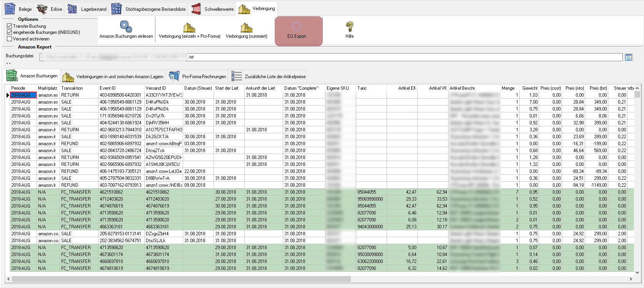The height and width of the screenshot is (288, 644).
Task: Start Verbringung (summiert) warehouse icon
Action: tap(246, 27)
